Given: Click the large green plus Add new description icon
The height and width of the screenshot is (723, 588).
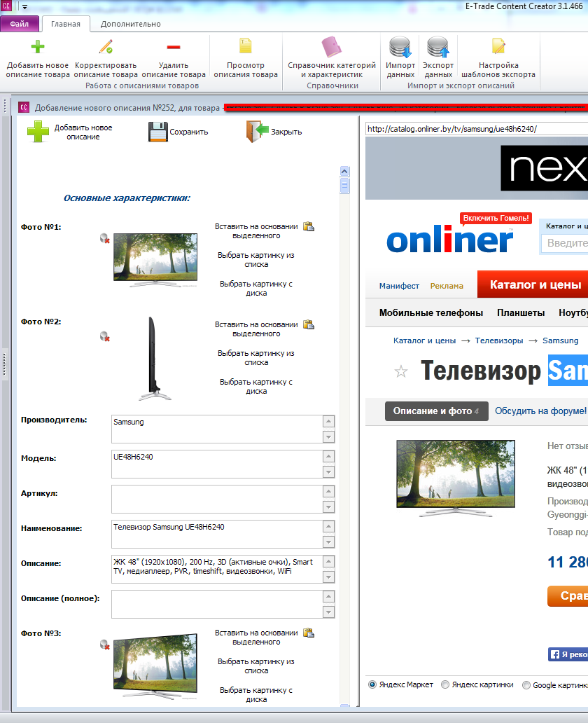Looking at the screenshot, I should click(38, 132).
